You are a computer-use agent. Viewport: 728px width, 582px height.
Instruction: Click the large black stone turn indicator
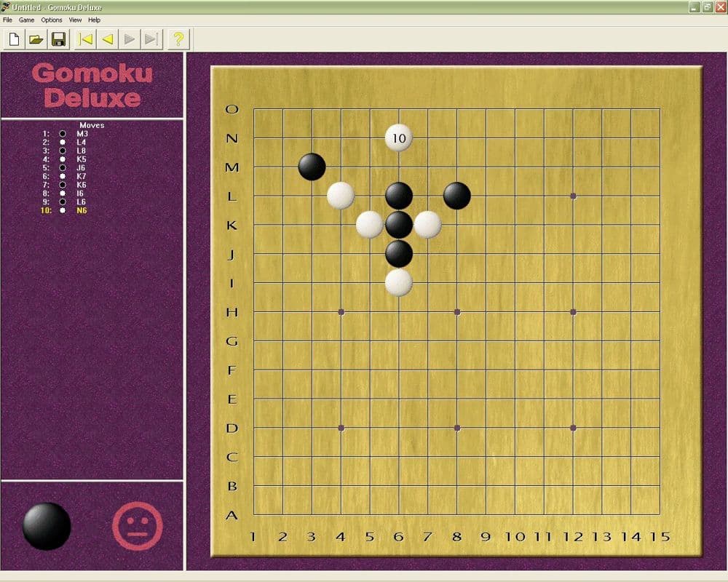pos(47,526)
